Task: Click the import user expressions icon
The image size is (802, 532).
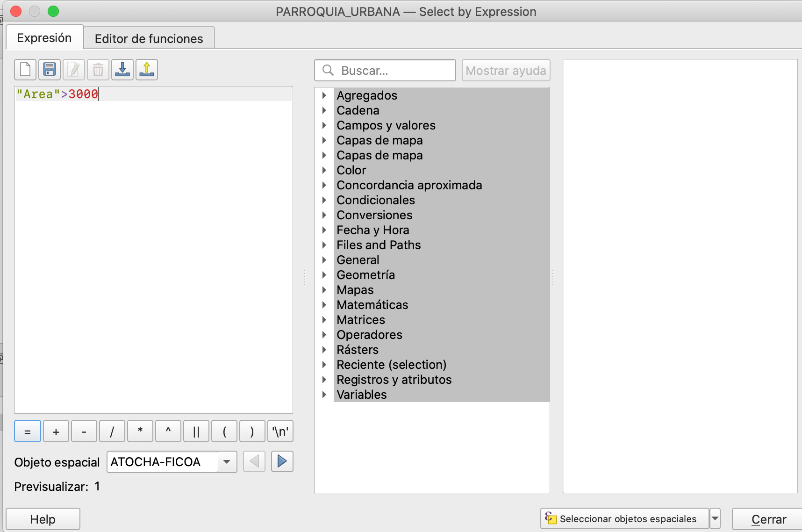Action: 122,70
